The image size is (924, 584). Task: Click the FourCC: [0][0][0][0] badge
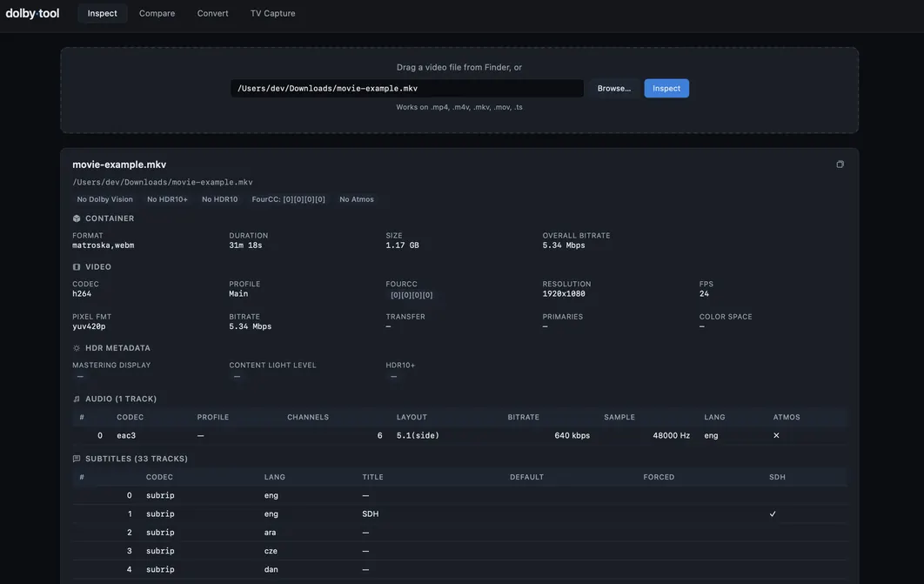point(289,199)
